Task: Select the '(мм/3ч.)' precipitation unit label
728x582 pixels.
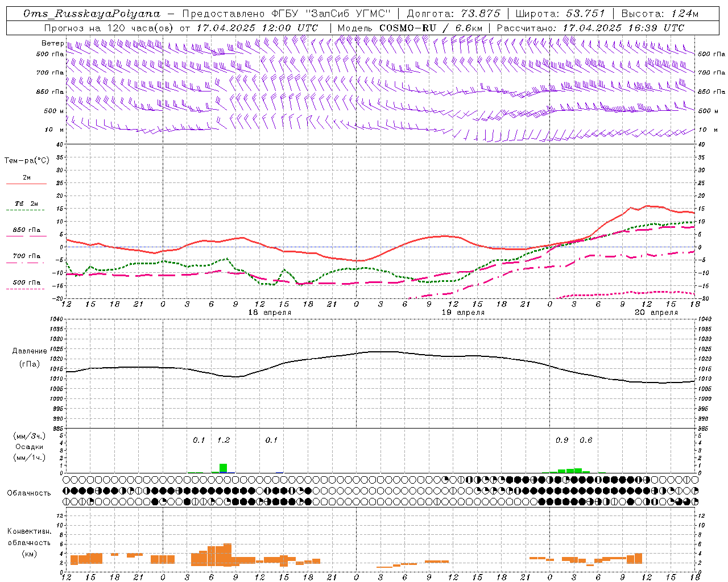Action: [x=29, y=436]
